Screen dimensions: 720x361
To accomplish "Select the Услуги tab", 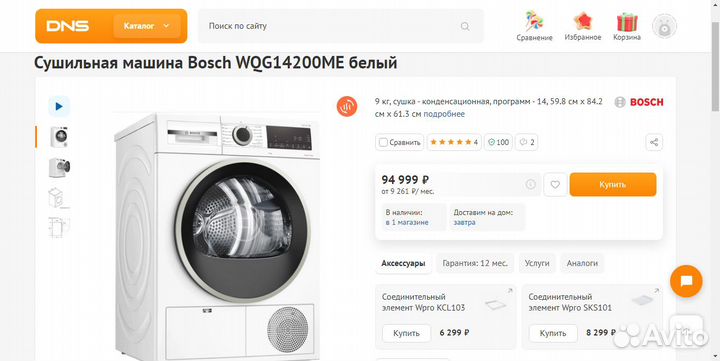I will pyautogui.click(x=537, y=263).
